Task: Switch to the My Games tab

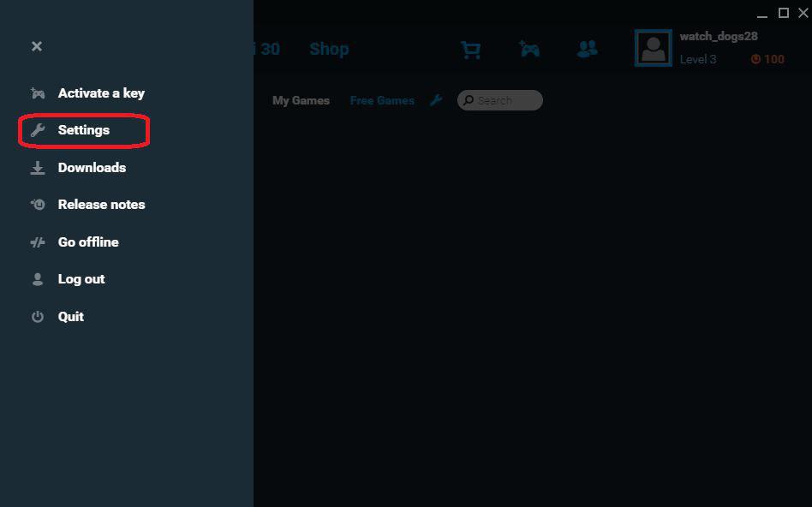Action: click(301, 100)
